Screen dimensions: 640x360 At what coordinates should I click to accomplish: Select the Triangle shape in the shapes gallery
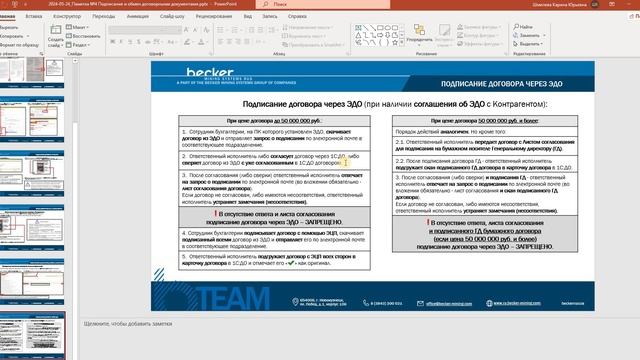point(358,35)
